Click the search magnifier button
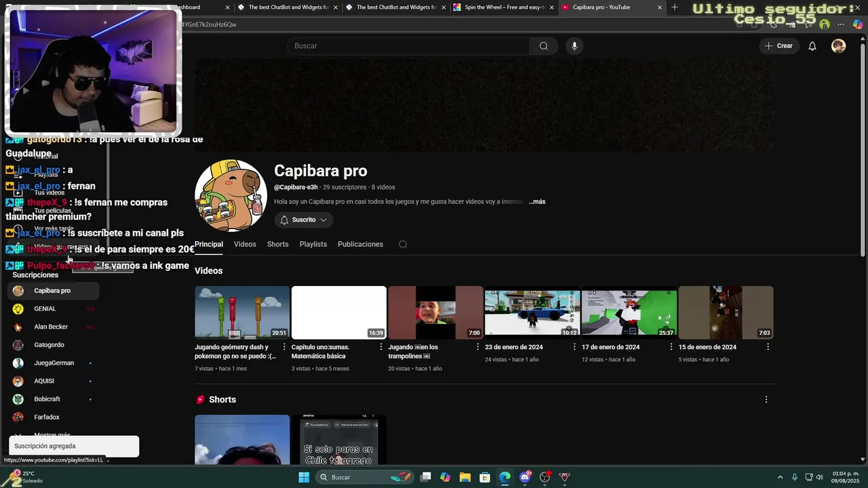868x488 pixels. click(x=543, y=46)
